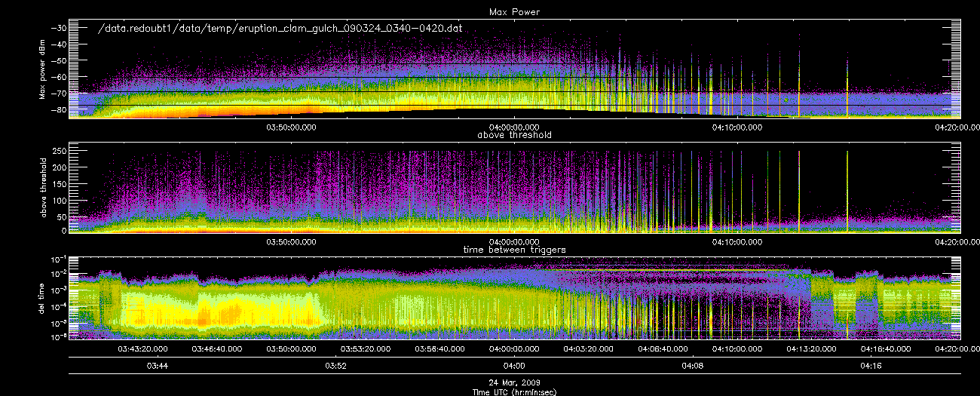The width and height of the screenshot is (980, 396).
Task: Click the 04:00 label on the coarse time axis
Action: coord(516,366)
